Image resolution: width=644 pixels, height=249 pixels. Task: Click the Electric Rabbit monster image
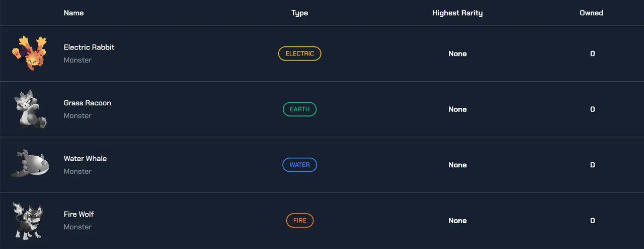[x=30, y=53]
